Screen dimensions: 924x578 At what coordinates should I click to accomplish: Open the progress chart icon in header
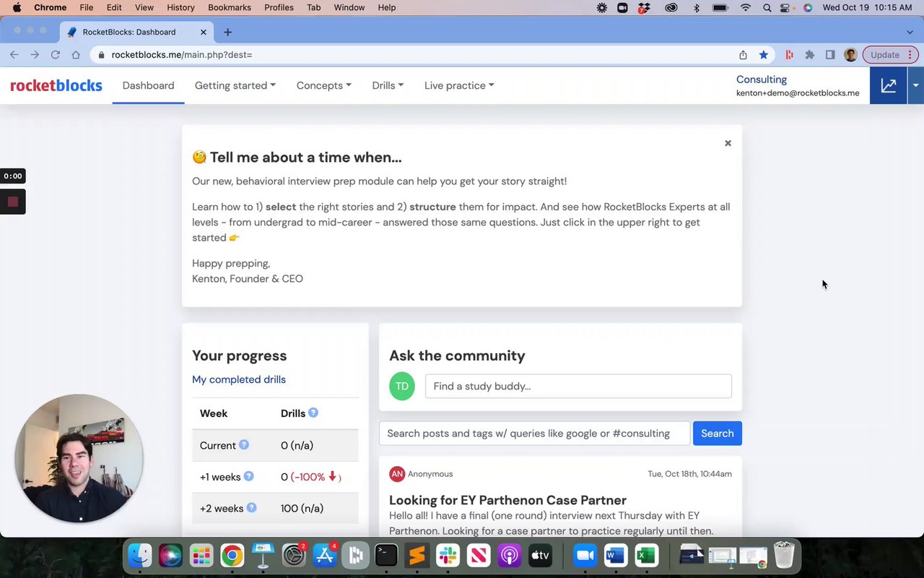coord(888,85)
